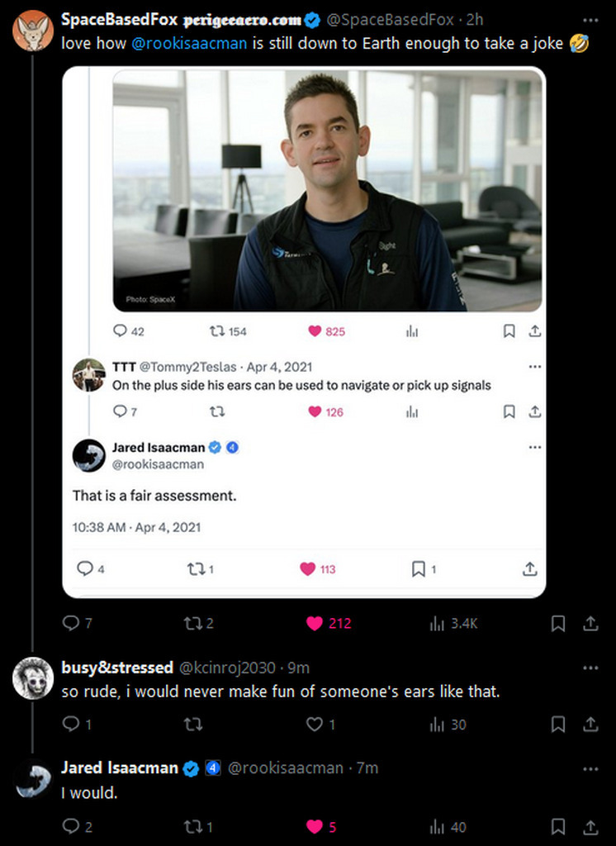Image resolution: width=616 pixels, height=846 pixels.
Task: Reply to SpaceBasedFox's main post
Action: coord(71,624)
